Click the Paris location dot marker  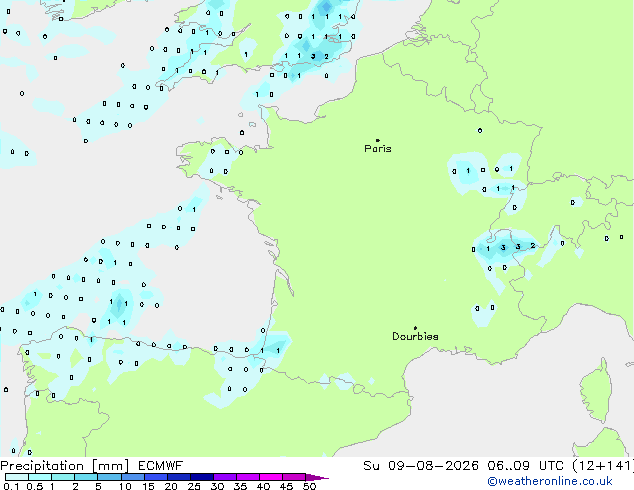(378, 140)
